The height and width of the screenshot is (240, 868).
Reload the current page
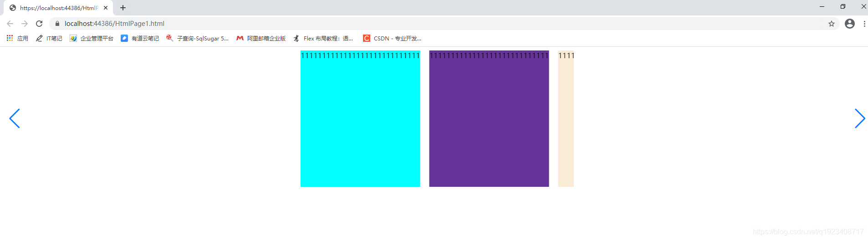click(39, 24)
